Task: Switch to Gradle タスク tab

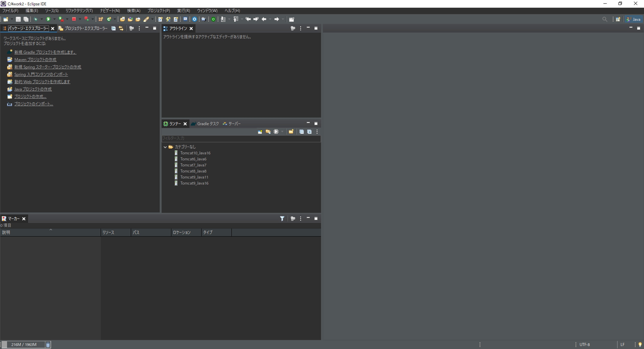Action: 205,124
